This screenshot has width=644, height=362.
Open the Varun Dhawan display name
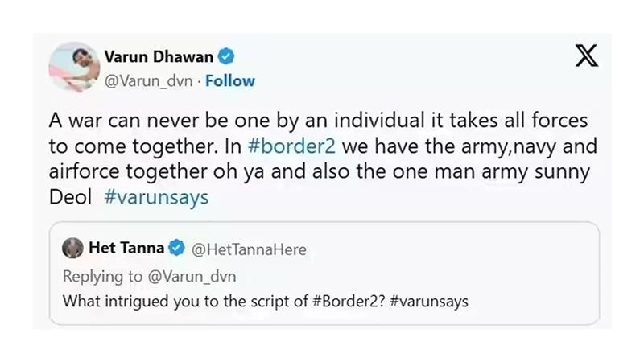[159, 57]
